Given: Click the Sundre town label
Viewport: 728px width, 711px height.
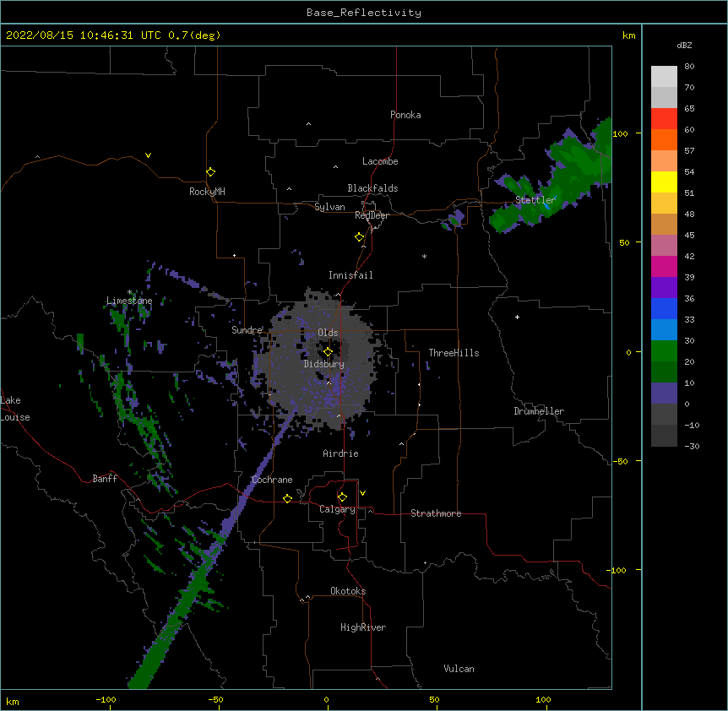Looking at the screenshot, I should coord(247,330).
